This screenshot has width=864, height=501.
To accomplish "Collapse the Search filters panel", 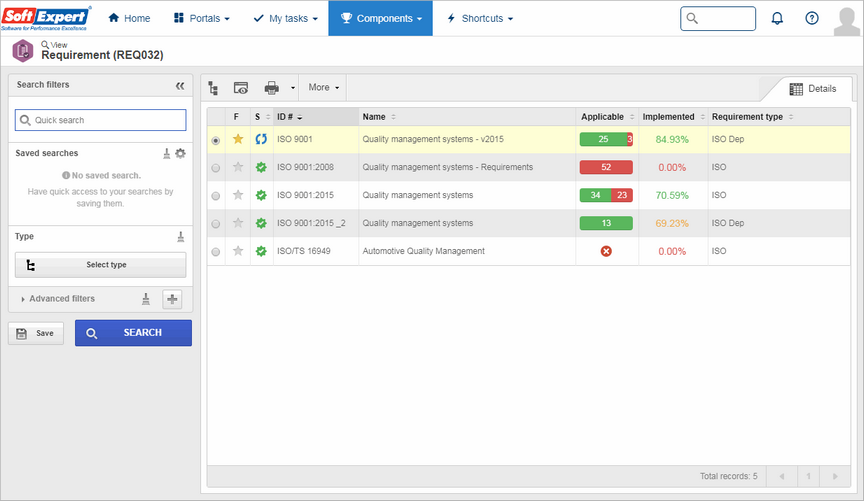I will click(180, 85).
